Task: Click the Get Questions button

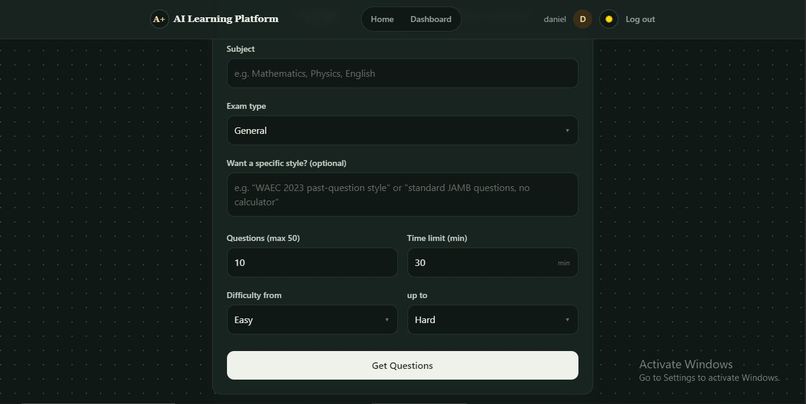Action: coord(402,365)
